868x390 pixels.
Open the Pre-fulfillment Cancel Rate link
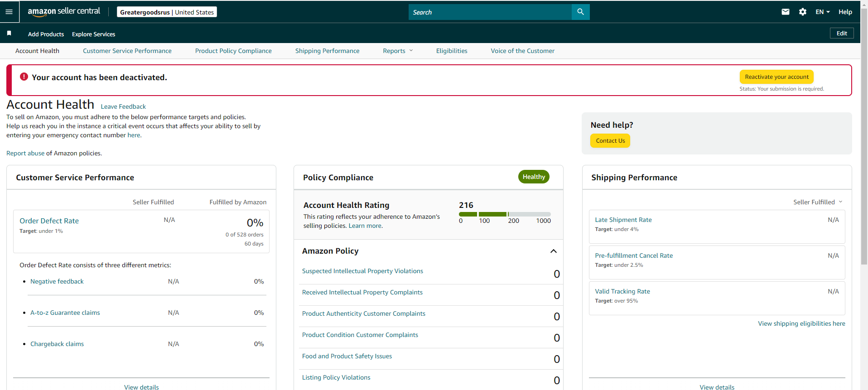634,255
